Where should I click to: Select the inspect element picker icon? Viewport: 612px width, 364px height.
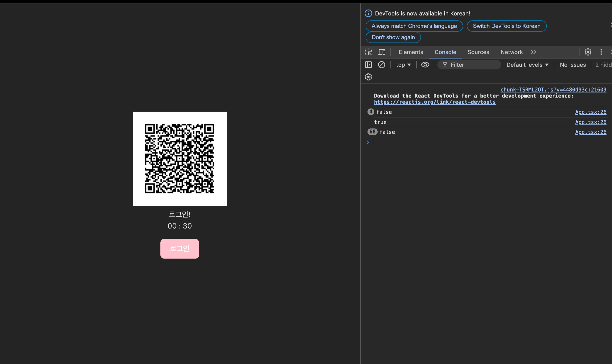click(368, 52)
